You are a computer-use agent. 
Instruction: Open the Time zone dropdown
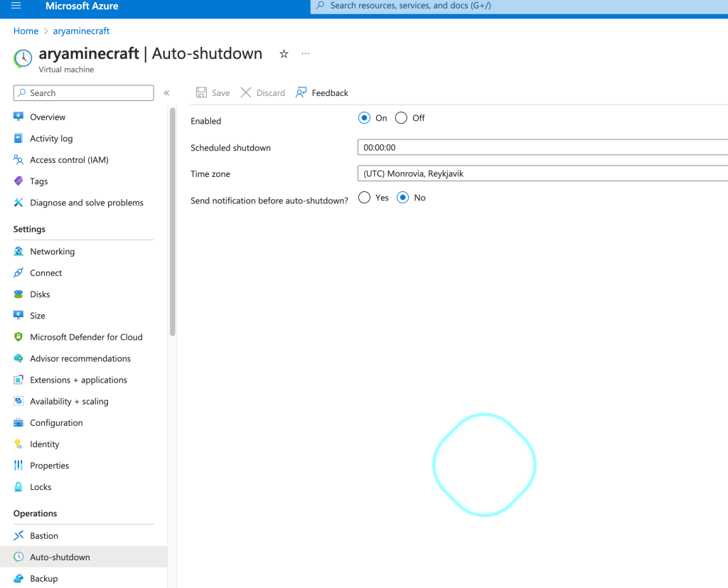click(542, 173)
